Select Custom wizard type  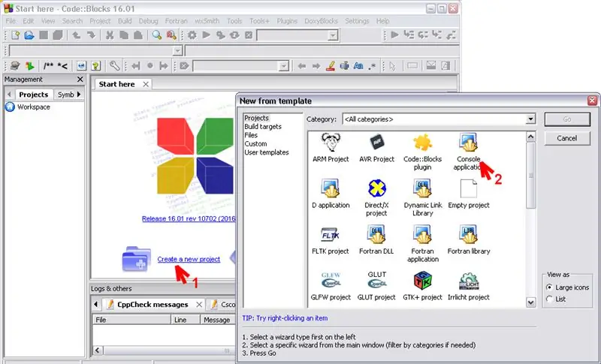click(255, 144)
